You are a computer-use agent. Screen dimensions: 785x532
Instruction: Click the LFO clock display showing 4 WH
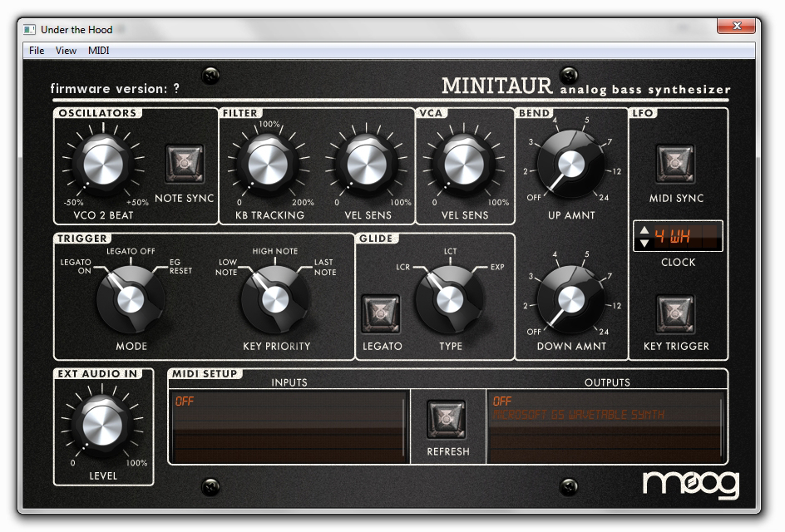coord(687,236)
